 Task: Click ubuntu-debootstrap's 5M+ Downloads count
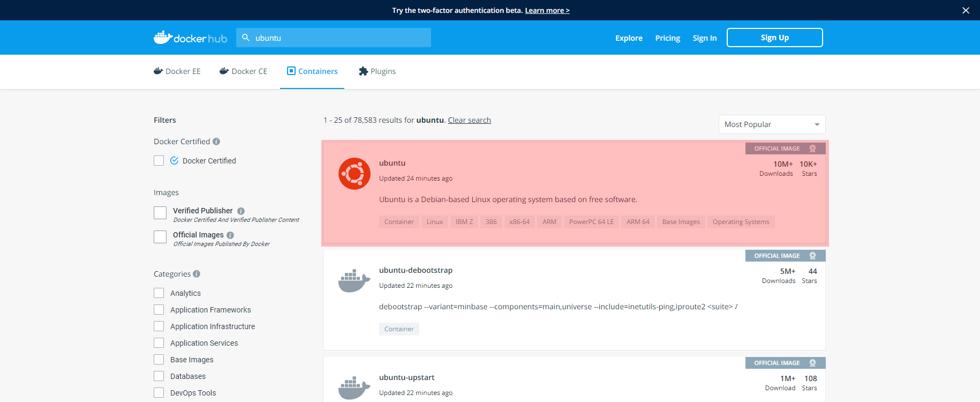coord(779,276)
